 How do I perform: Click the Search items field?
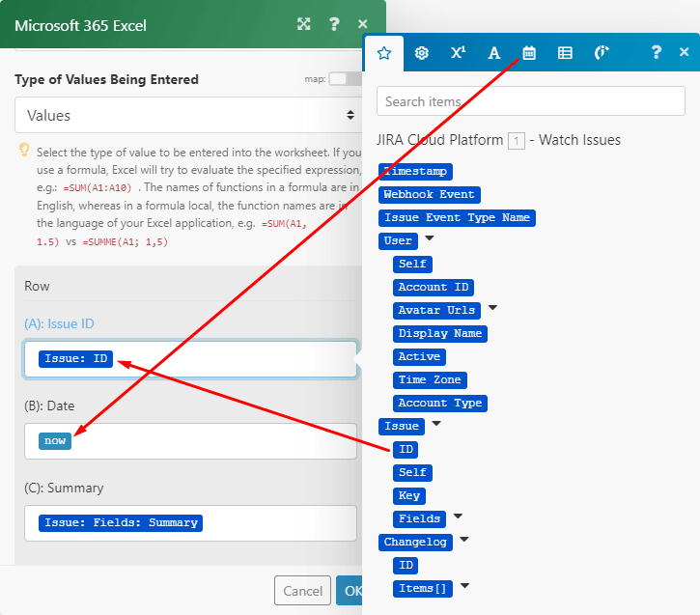[x=533, y=101]
